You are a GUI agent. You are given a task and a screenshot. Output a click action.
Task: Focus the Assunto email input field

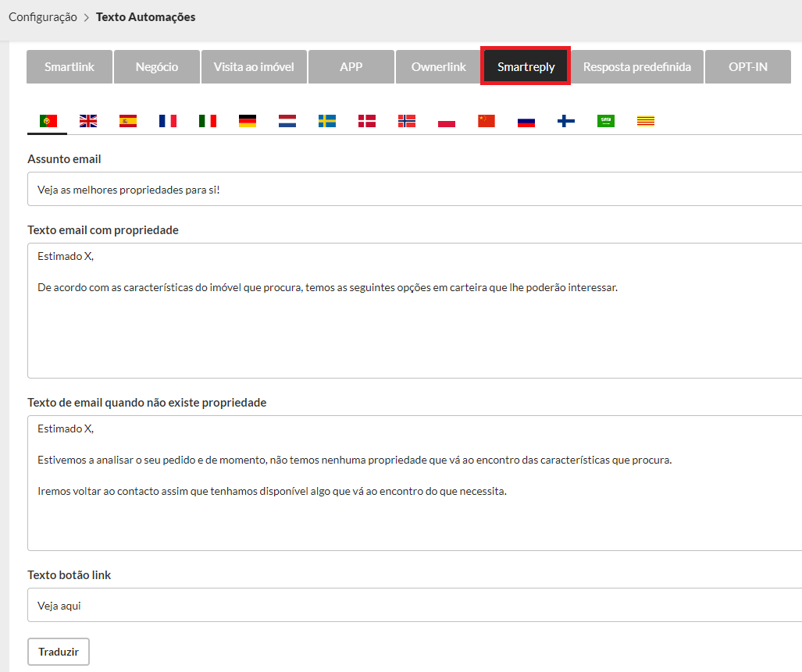coord(415,189)
